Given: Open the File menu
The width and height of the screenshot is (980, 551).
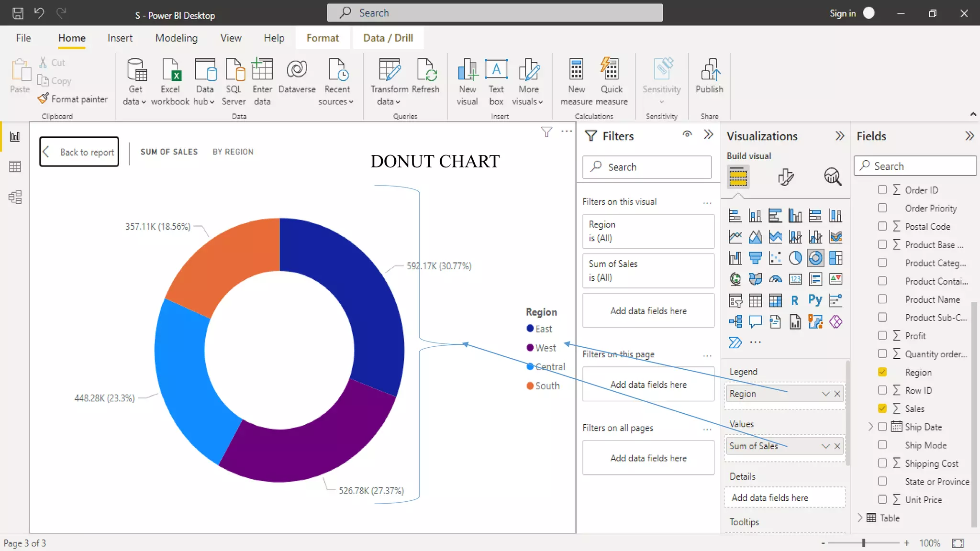Looking at the screenshot, I should point(23,38).
